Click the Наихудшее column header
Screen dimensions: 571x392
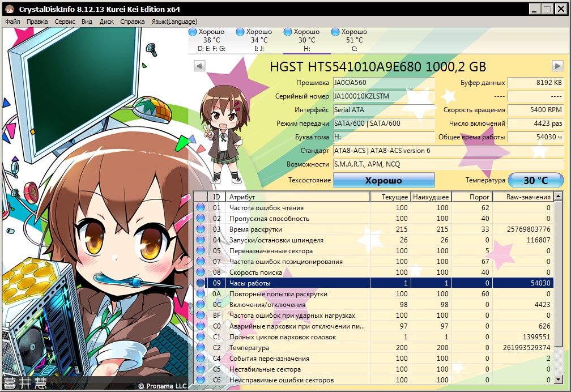click(x=431, y=197)
